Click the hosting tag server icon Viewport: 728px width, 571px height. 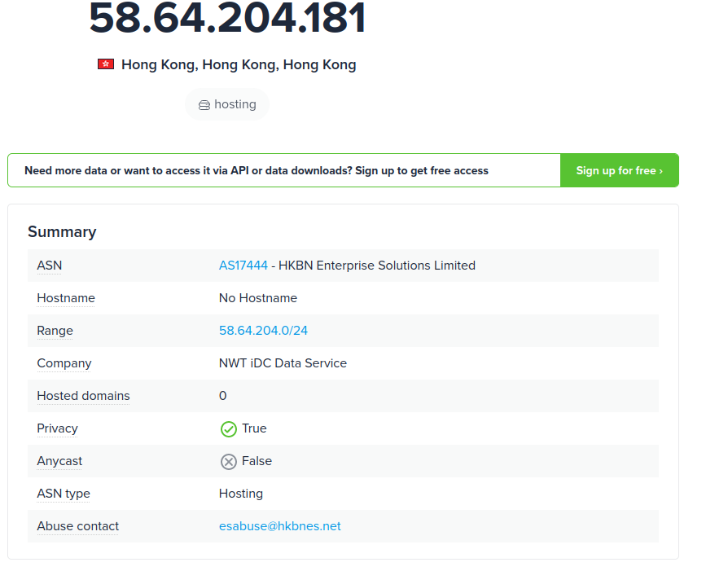coord(204,105)
